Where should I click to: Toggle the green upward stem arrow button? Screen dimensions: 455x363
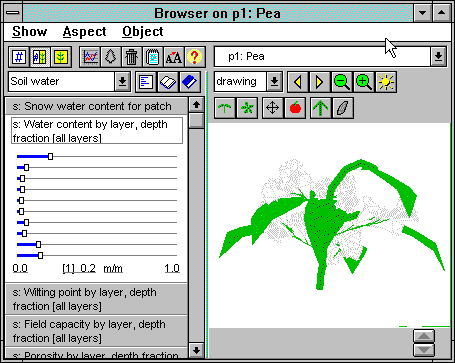(x=320, y=108)
